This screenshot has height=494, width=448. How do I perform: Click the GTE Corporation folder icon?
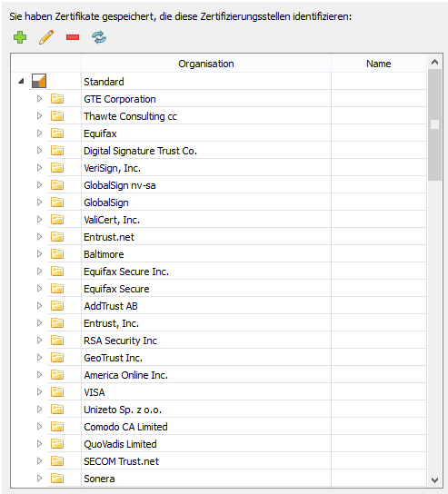point(57,99)
